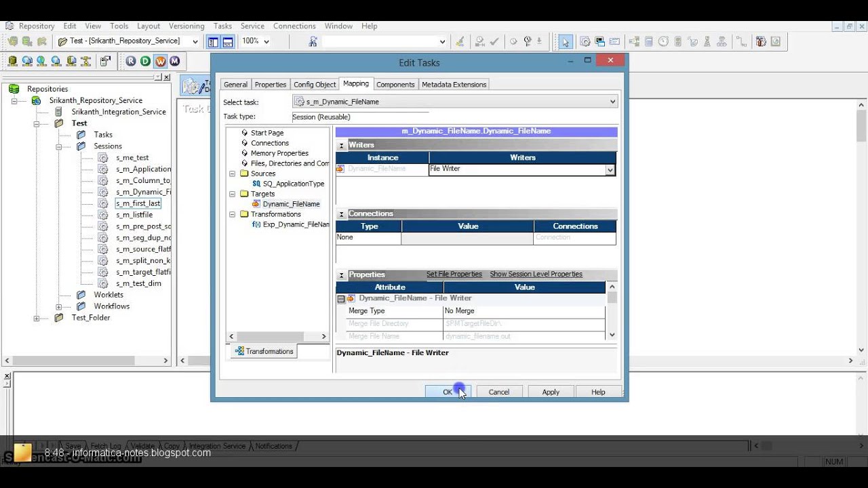The image size is (868, 488).
Task: Collapse the Sources folder in mapping tree
Action: [x=233, y=174]
